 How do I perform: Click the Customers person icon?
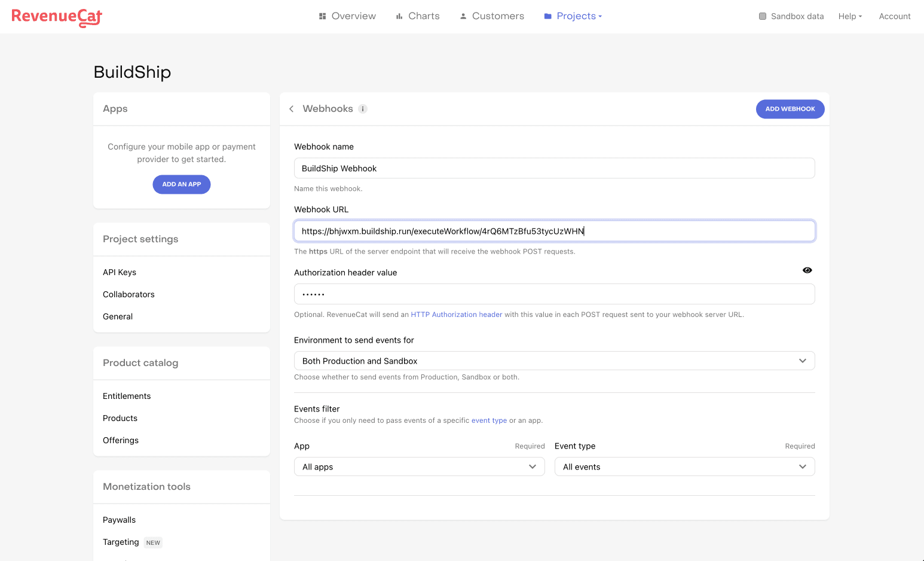pos(463,16)
